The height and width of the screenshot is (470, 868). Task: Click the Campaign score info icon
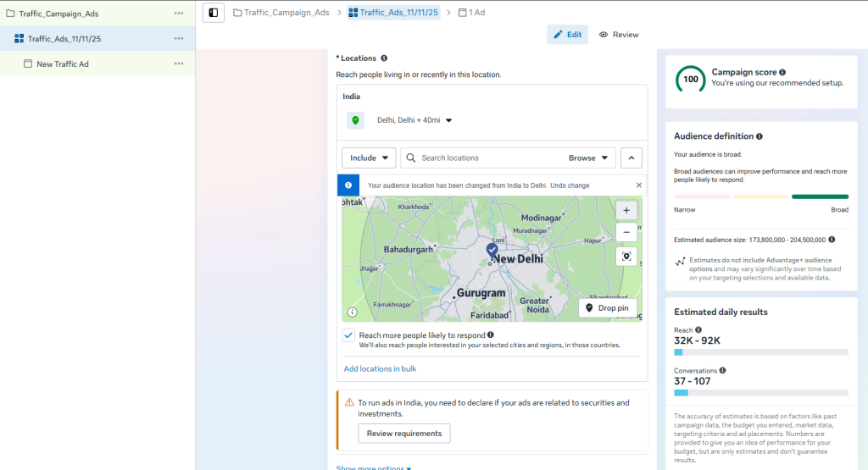[x=782, y=73]
